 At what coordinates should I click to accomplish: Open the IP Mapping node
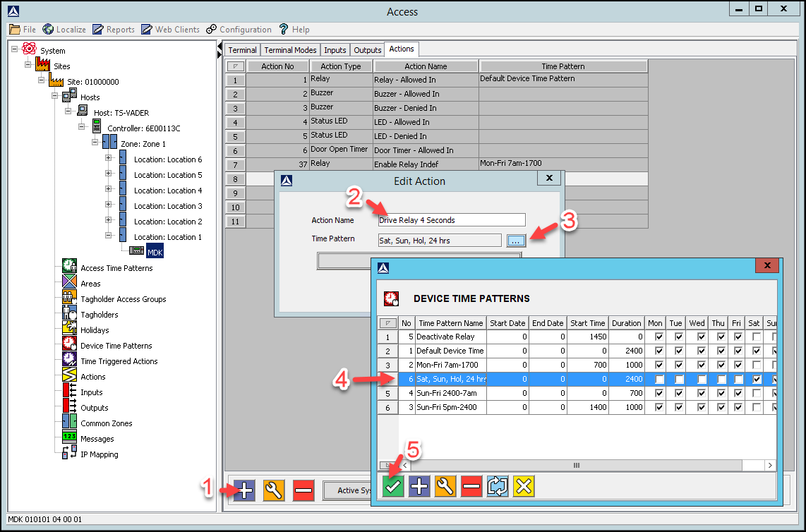100,454
